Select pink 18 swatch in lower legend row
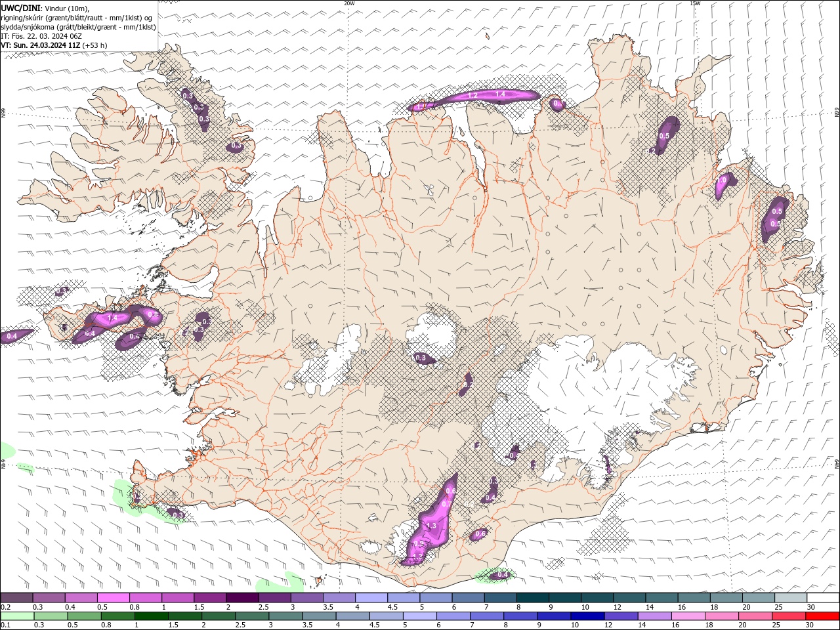 721,616
